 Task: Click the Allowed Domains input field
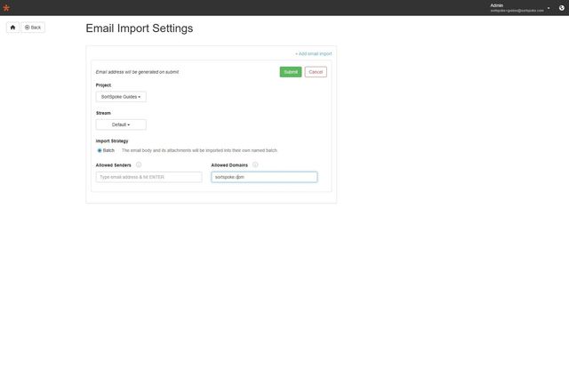coord(264,177)
